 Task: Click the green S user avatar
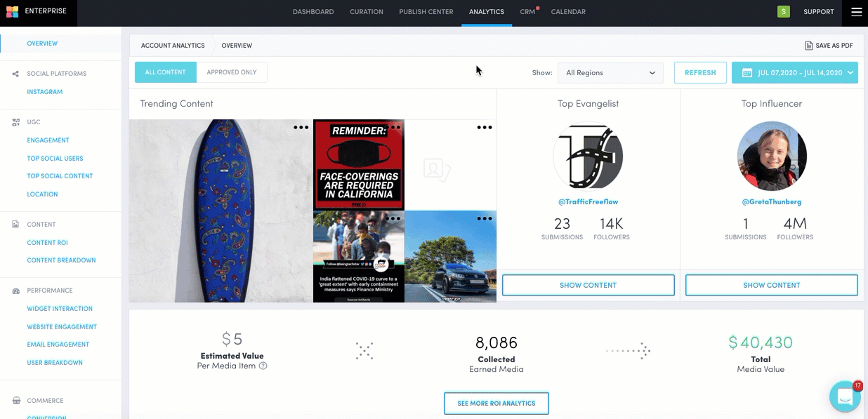click(783, 11)
